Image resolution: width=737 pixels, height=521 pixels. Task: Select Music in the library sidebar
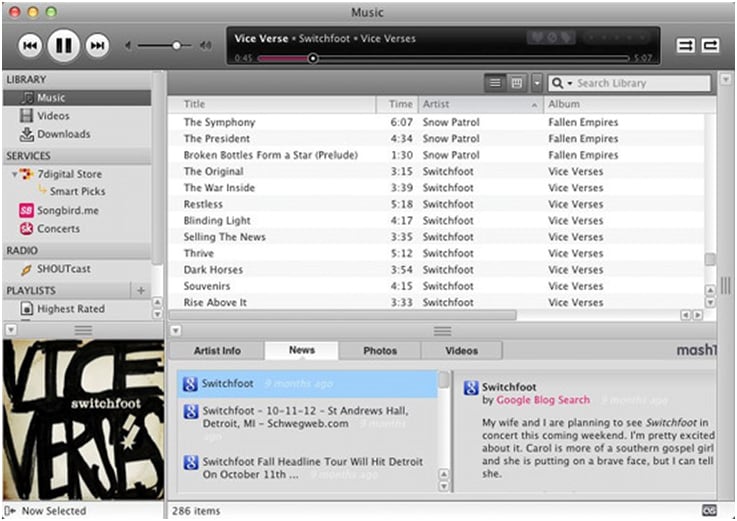point(77,98)
